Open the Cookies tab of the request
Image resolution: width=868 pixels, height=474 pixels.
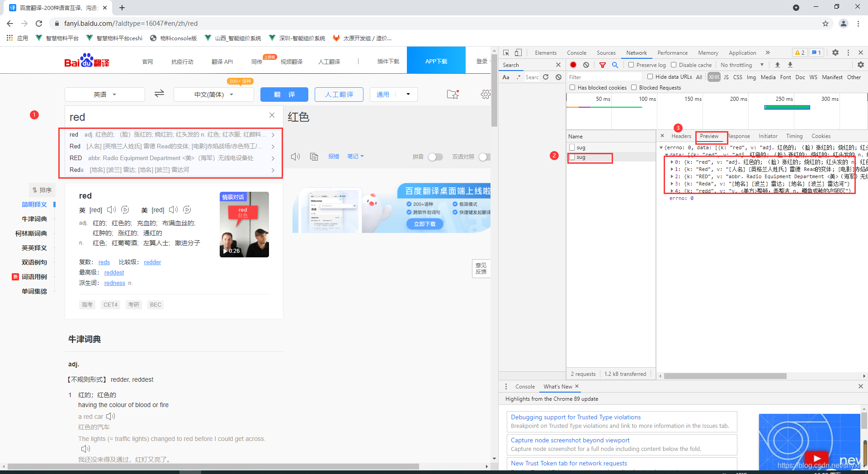[x=821, y=136]
